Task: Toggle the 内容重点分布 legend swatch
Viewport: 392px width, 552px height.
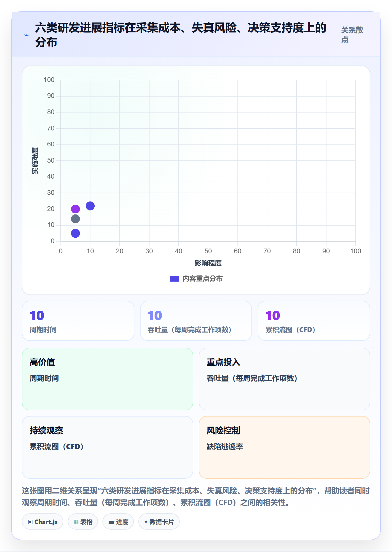Action: (x=174, y=279)
